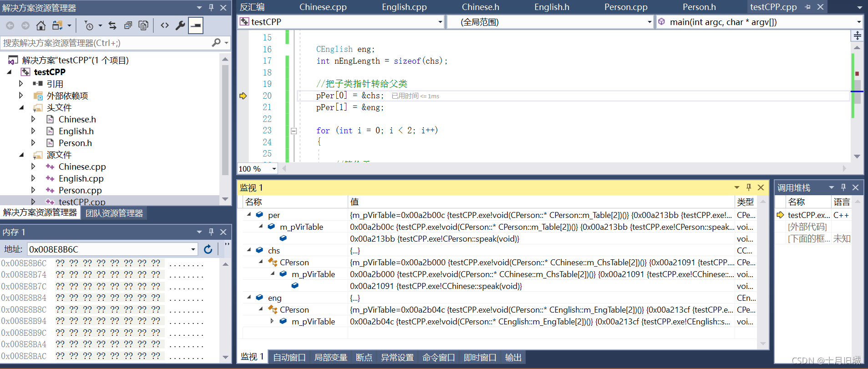
Task: Toggle auto-hide pin on 监视 1 panel
Action: coord(749,187)
